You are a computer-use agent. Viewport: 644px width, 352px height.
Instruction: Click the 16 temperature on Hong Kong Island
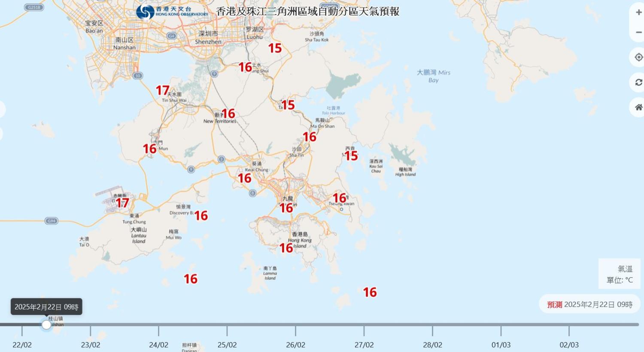tap(286, 248)
